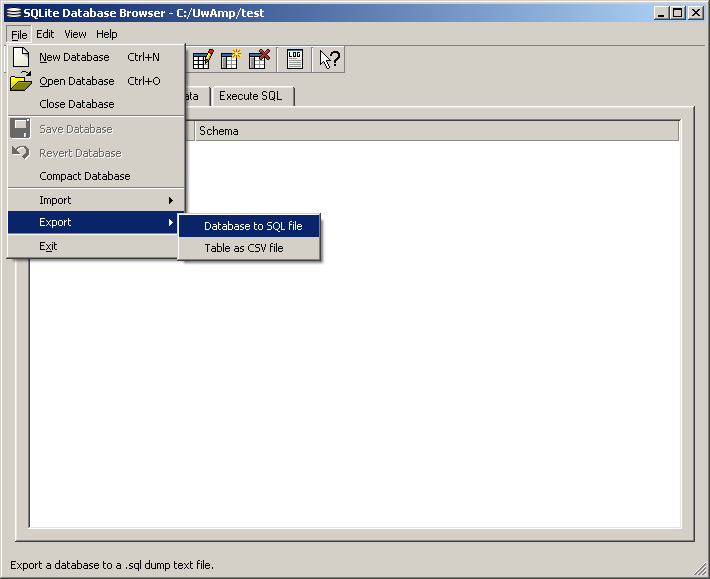Viewport: 710px width, 579px height.
Task: Open the File menu
Action: [19, 34]
